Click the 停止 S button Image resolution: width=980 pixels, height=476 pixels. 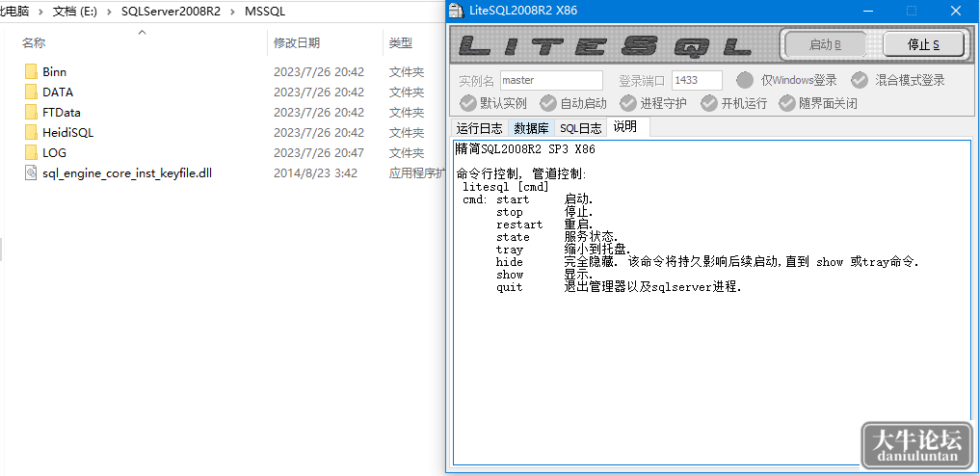923,44
